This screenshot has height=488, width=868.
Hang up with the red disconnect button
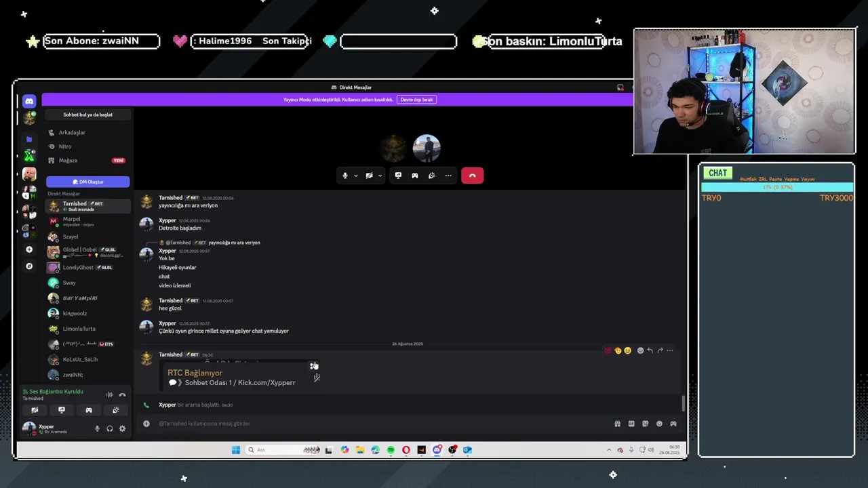(x=473, y=176)
